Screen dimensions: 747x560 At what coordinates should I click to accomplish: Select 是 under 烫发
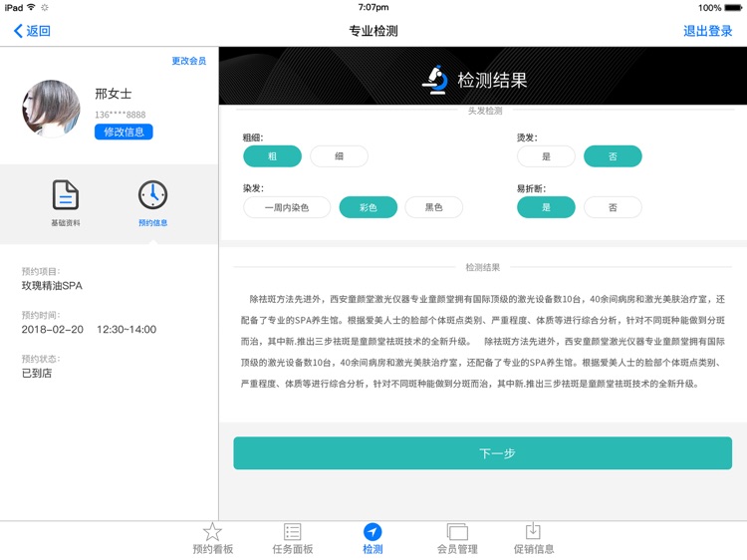click(546, 156)
